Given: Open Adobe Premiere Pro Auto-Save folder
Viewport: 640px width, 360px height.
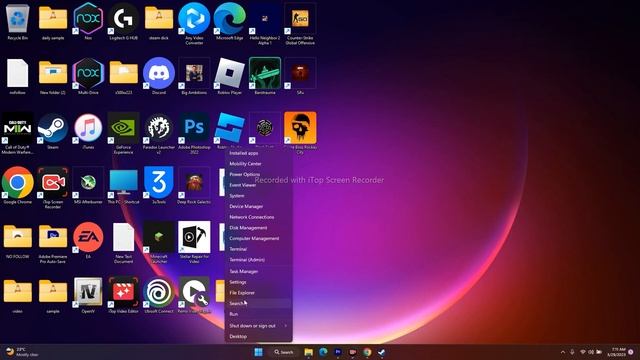Looking at the screenshot, I should [53, 242].
